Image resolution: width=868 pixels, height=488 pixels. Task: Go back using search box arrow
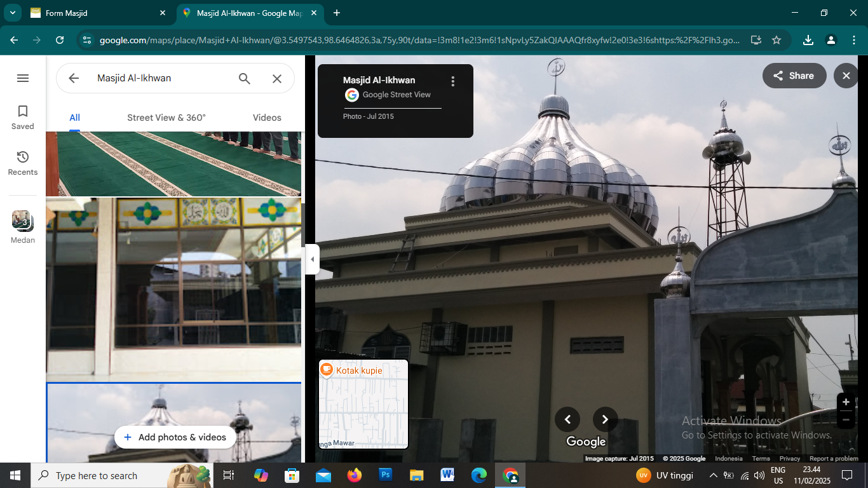pos(74,78)
